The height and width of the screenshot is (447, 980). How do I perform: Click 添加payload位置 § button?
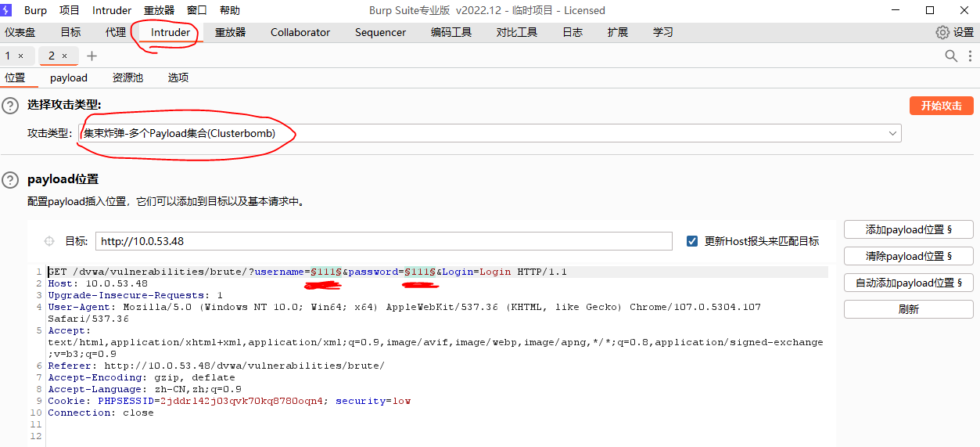909,229
